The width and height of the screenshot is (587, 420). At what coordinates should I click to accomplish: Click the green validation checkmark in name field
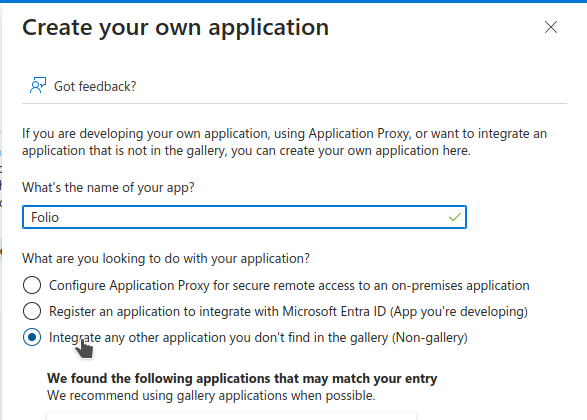454,217
